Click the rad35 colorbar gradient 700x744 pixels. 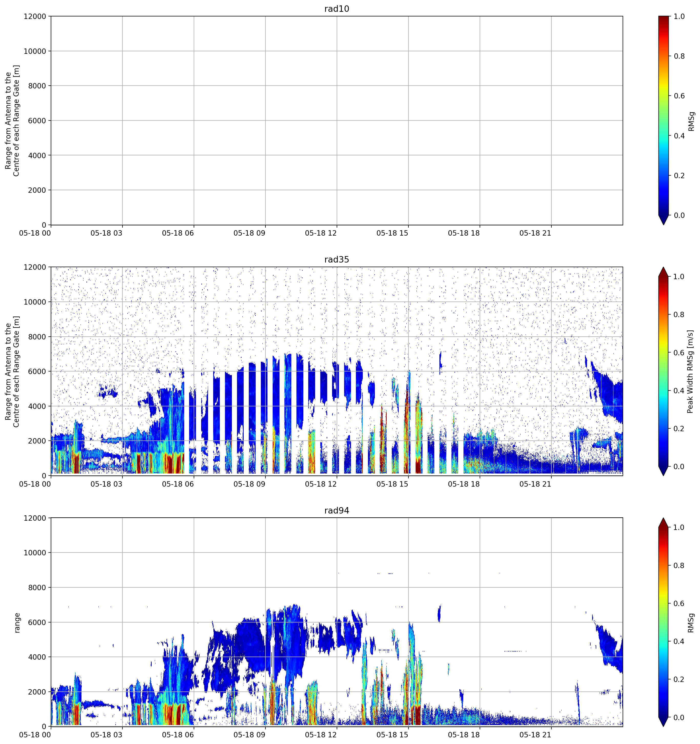coord(663,371)
